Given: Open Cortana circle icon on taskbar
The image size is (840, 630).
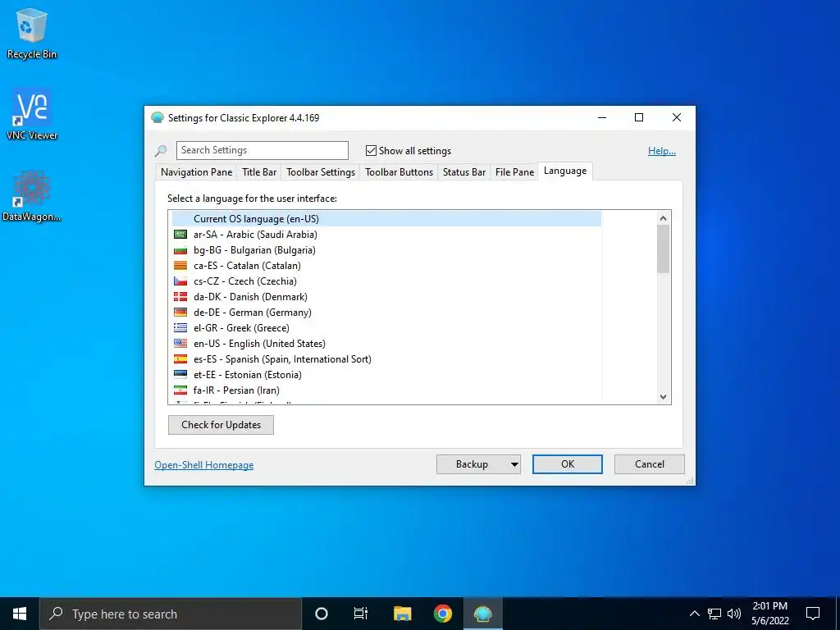Looking at the screenshot, I should pyautogui.click(x=322, y=614).
